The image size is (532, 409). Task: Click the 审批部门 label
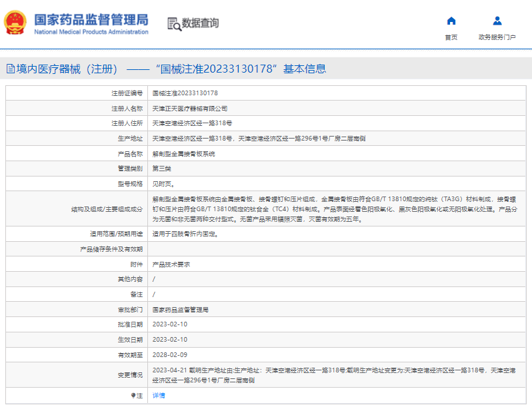click(130, 310)
